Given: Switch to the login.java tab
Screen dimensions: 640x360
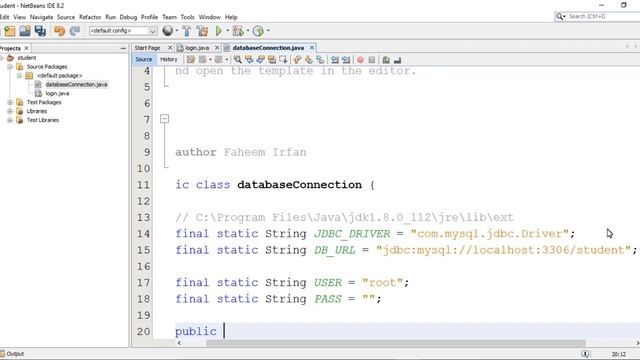Looking at the screenshot, I should [197, 48].
